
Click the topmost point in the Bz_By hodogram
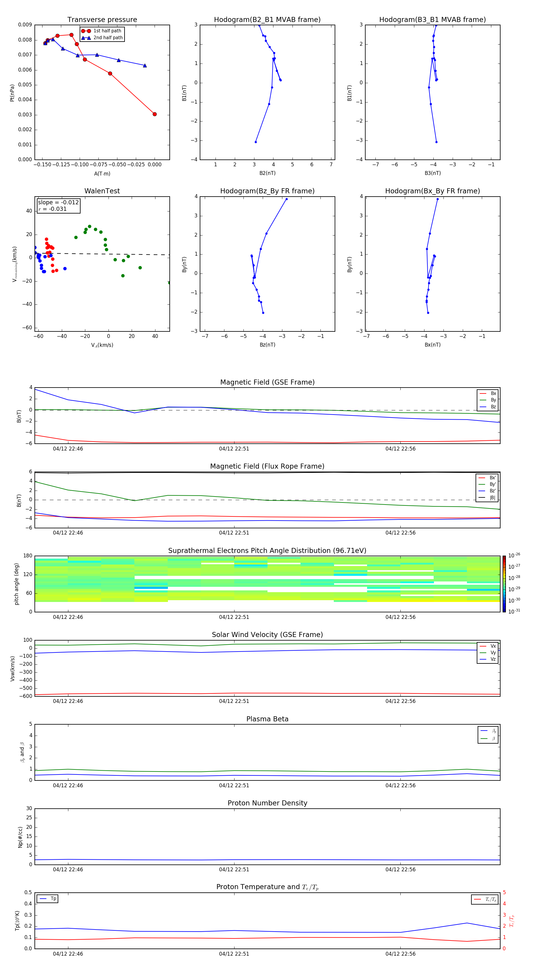pyautogui.click(x=286, y=199)
